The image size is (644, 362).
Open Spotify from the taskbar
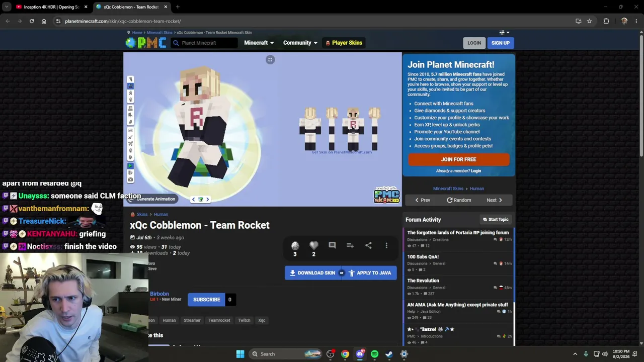point(374,354)
